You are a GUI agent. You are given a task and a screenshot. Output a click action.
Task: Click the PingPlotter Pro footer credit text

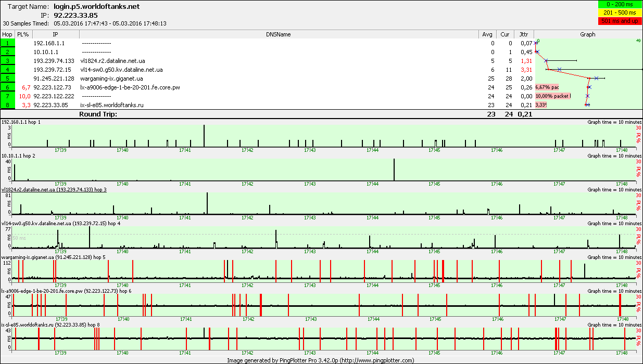tap(321, 360)
